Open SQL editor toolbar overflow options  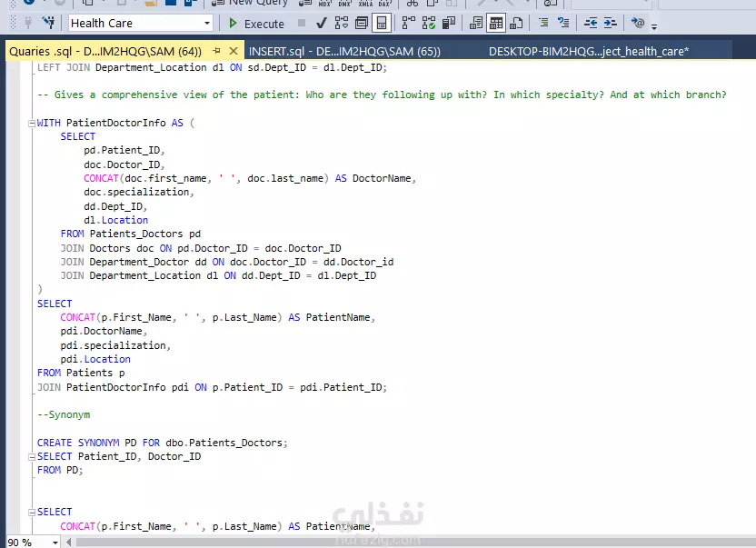(x=654, y=26)
